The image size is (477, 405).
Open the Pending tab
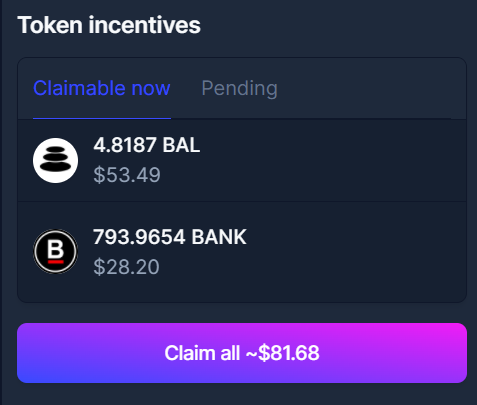coord(239,88)
